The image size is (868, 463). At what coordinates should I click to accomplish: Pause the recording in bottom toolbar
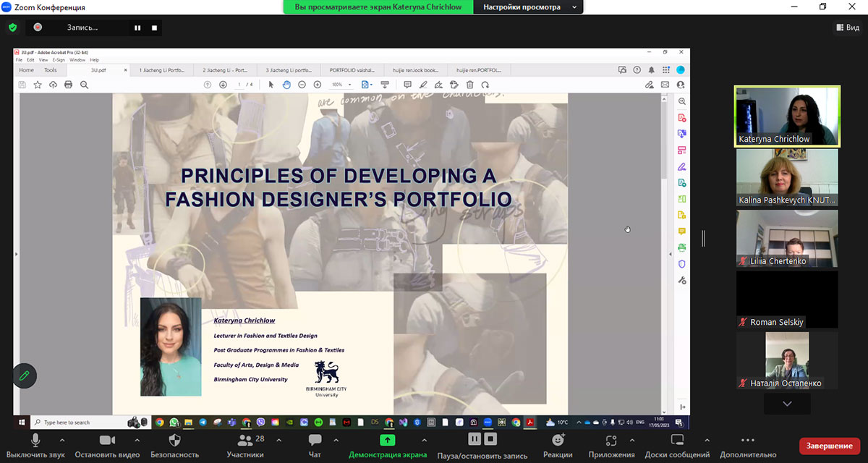tap(475, 439)
